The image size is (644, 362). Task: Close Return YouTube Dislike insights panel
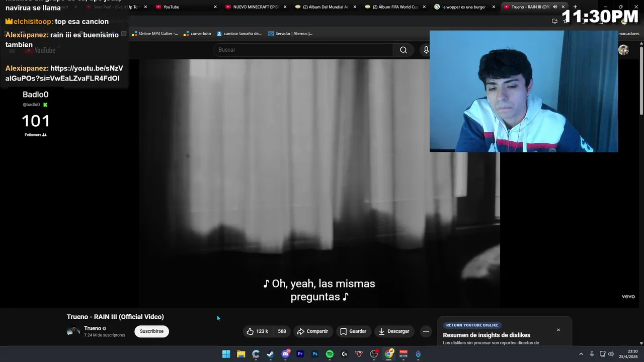pyautogui.click(x=558, y=330)
